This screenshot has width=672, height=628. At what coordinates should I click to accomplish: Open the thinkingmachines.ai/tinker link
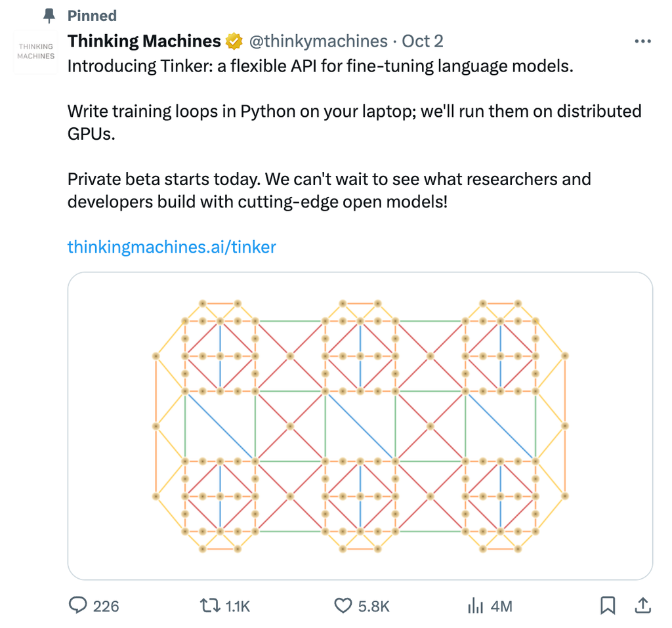point(172,247)
